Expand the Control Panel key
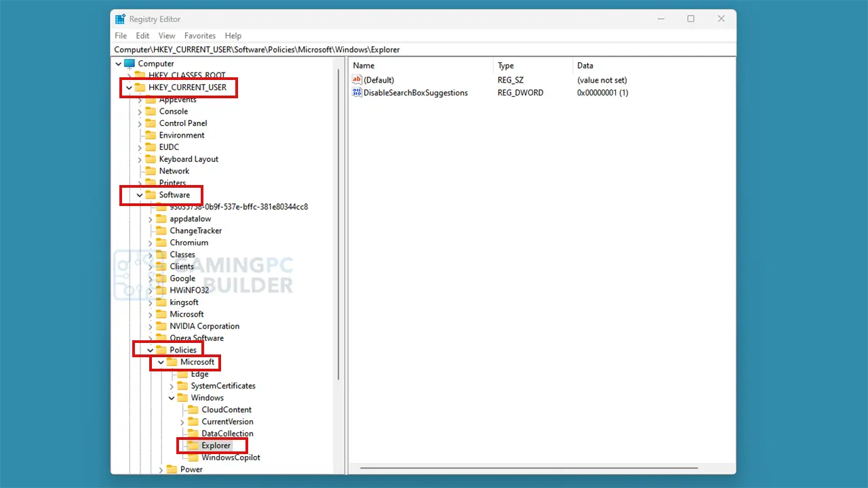The image size is (868, 488). 140,123
